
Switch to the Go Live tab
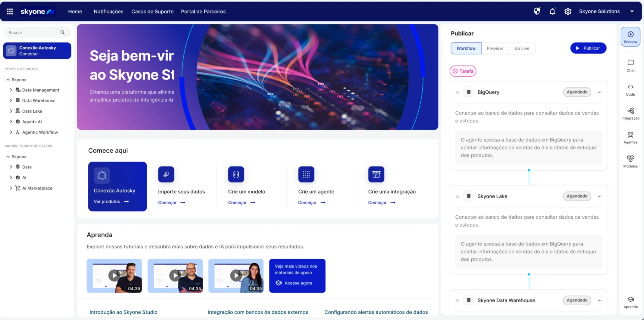tap(522, 48)
